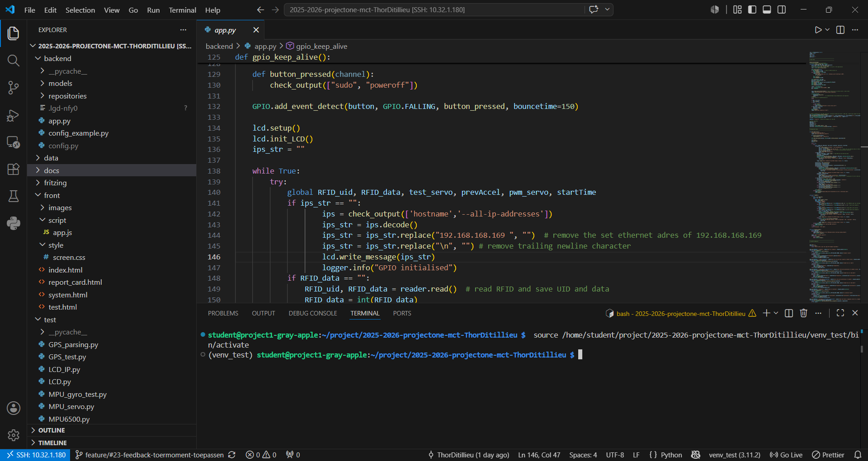Switch to the PROBLEMS tab
Image resolution: width=868 pixels, height=461 pixels.
(x=223, y=313)
